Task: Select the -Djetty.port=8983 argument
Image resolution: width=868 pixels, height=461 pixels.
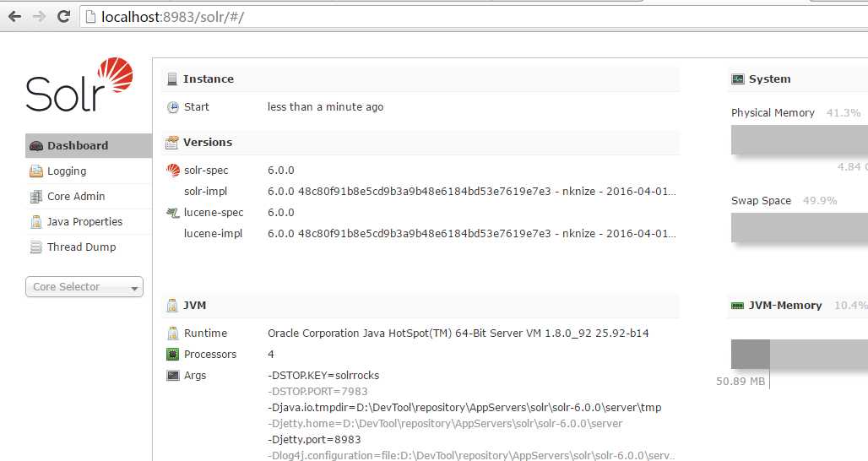Action: (x=314, y=439)
